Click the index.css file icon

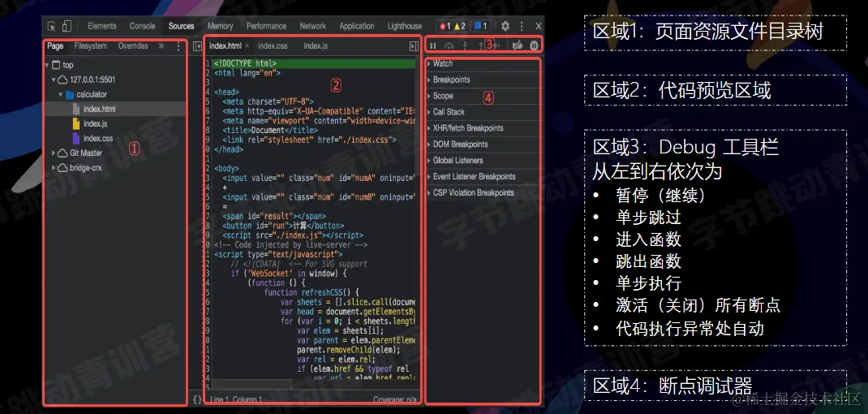coord(76,138)
